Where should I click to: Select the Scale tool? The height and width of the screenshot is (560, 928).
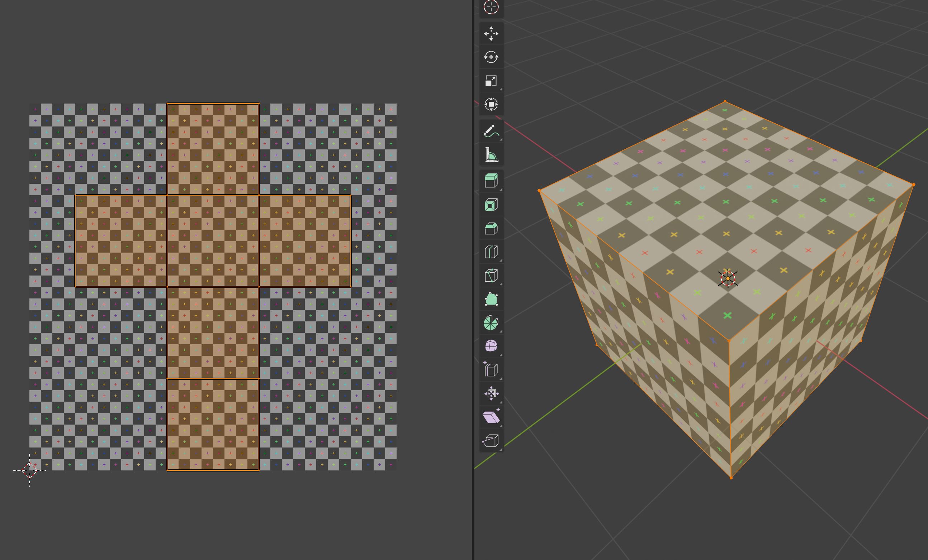pos(491,81)
